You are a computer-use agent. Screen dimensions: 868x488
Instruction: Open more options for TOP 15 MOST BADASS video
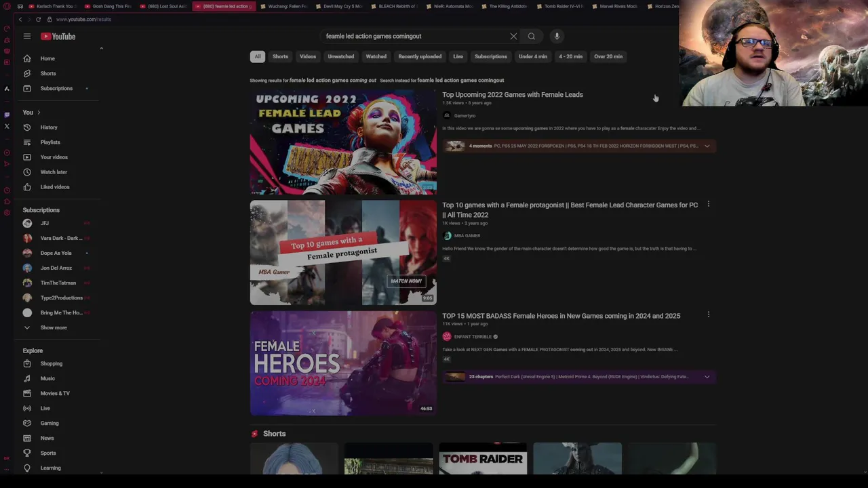[x=709, y=314]
